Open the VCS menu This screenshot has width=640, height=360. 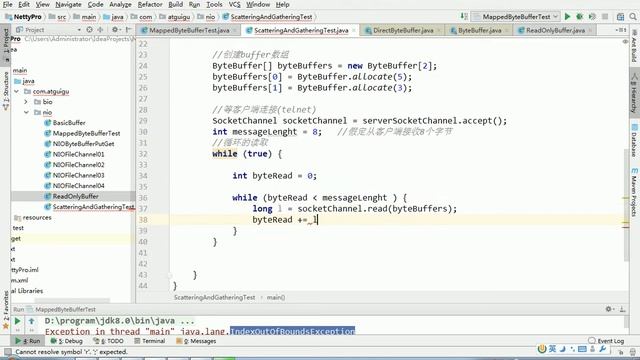tap(234, 4)
